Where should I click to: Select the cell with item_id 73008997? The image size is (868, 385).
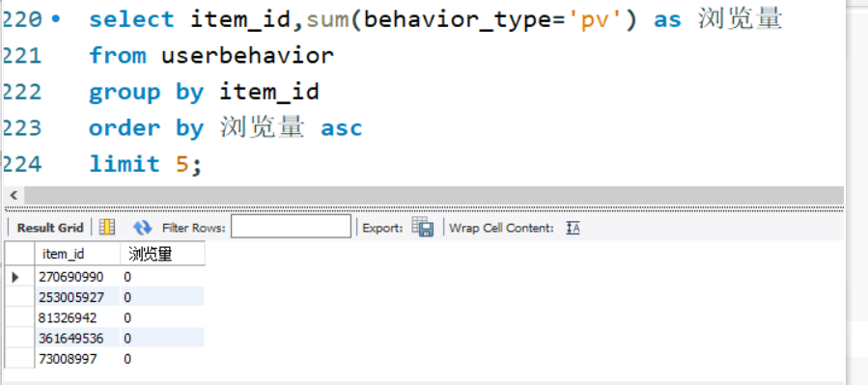[x=77, y=358]
